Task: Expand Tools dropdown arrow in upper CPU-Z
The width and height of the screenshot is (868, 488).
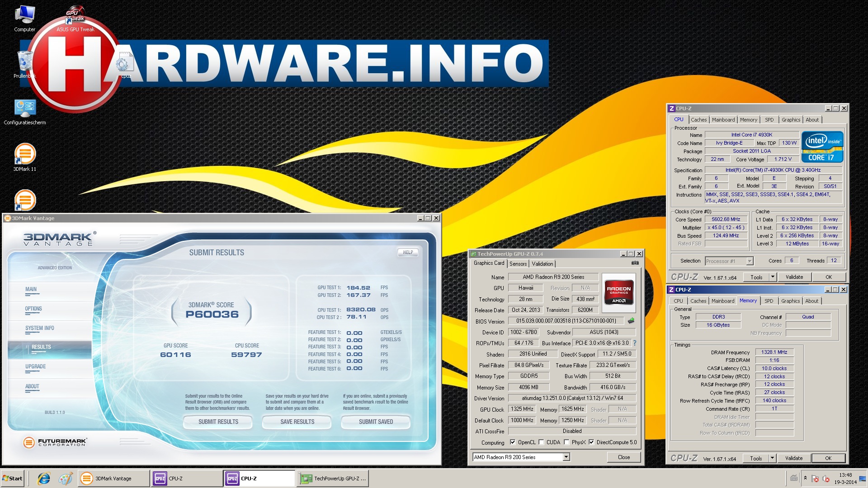Action: (x=773, y=277)
